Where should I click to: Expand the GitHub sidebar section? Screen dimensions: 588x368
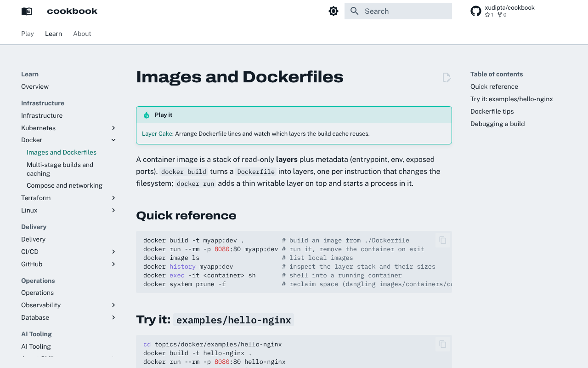click(x=113, y=264)
